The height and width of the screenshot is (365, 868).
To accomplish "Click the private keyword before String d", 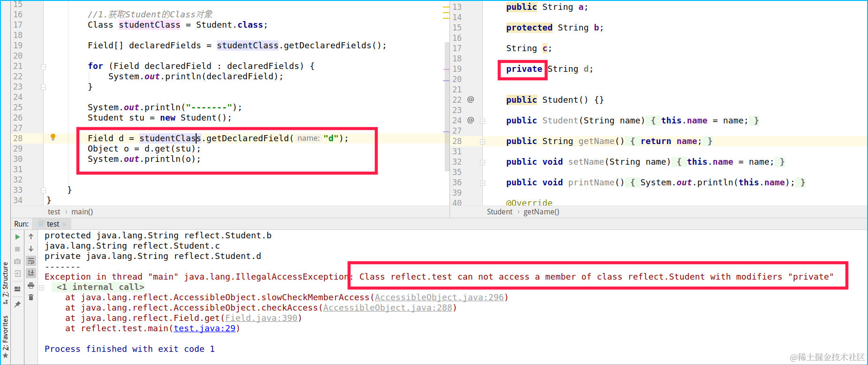I will pos(524,69).
